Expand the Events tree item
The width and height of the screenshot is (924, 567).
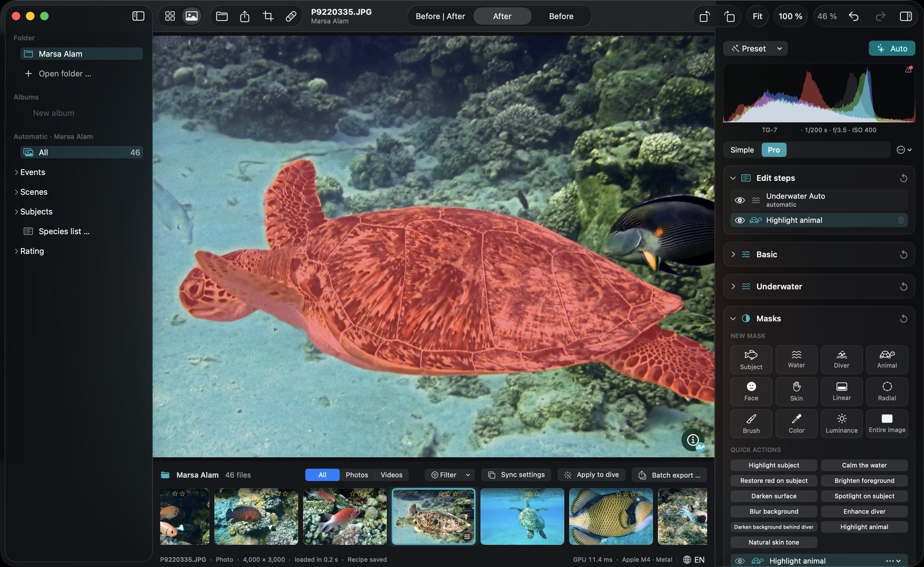[16, 172]
